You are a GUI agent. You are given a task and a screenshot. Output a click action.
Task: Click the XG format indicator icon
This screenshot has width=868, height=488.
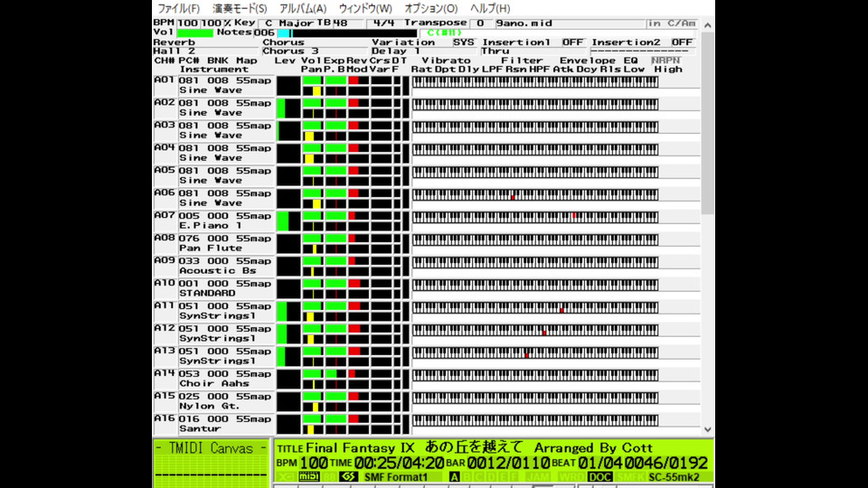286,477
